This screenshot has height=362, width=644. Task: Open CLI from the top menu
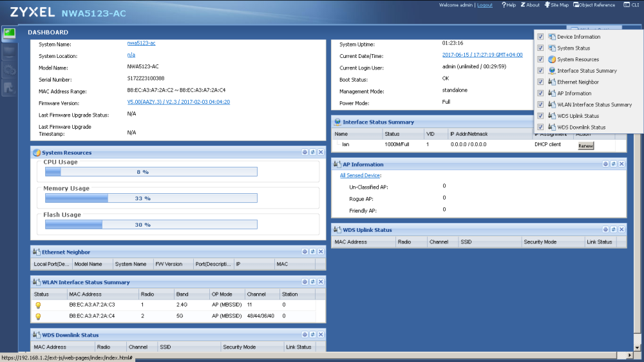tap(632, 5)
